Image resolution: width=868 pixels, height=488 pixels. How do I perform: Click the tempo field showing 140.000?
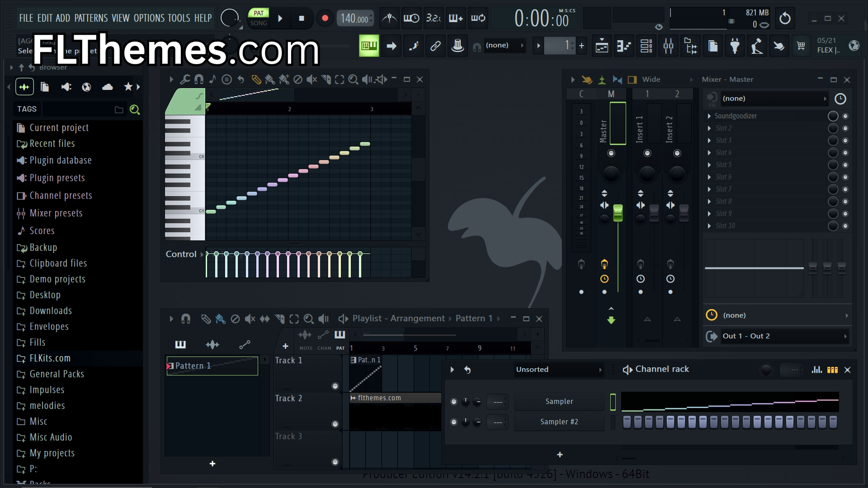[x=355, y=19]
